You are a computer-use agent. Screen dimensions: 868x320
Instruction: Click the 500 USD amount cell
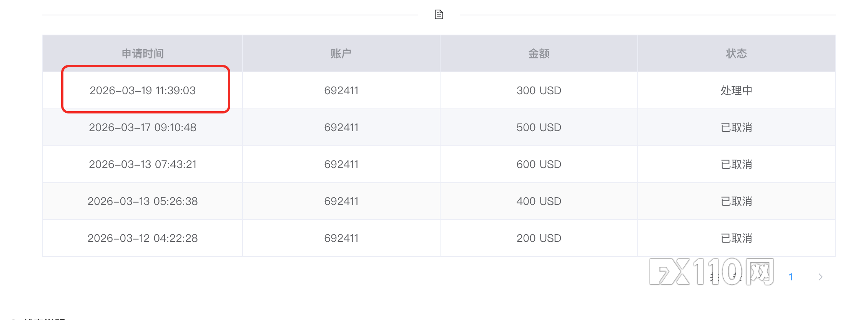click(539, 127)
